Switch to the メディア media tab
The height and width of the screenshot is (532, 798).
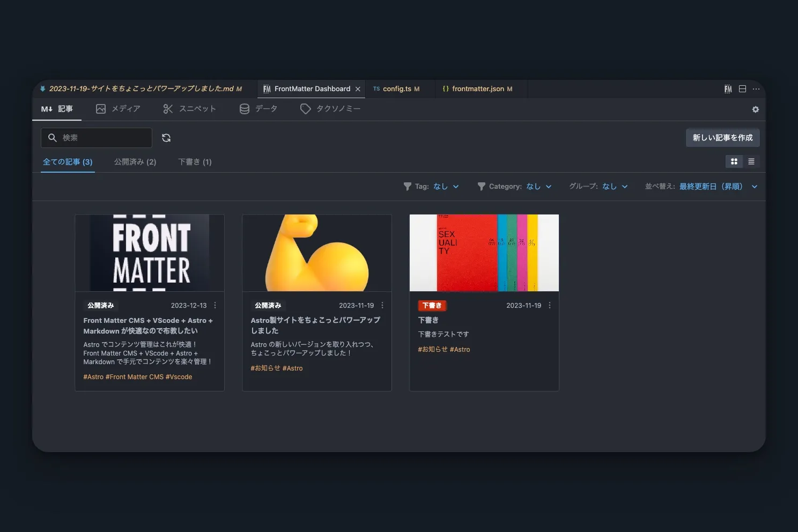[x=118, y=109]
